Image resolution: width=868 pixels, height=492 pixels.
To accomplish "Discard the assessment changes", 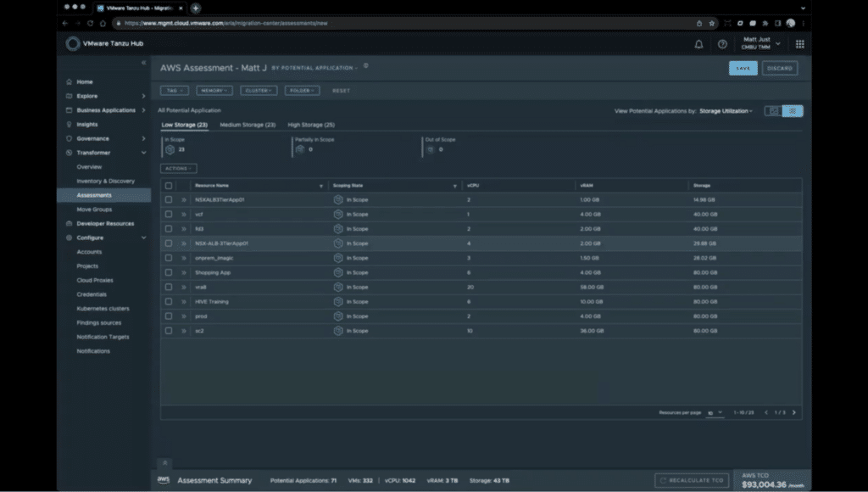I will [780, 68].
